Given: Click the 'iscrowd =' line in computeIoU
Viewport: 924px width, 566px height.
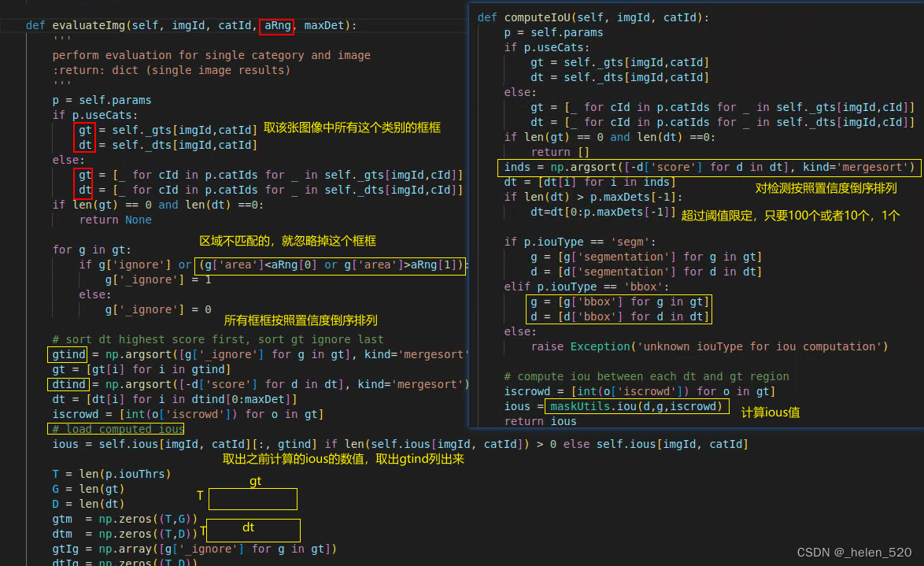Looking at the screenshot, I should click(x=639, y=391).
